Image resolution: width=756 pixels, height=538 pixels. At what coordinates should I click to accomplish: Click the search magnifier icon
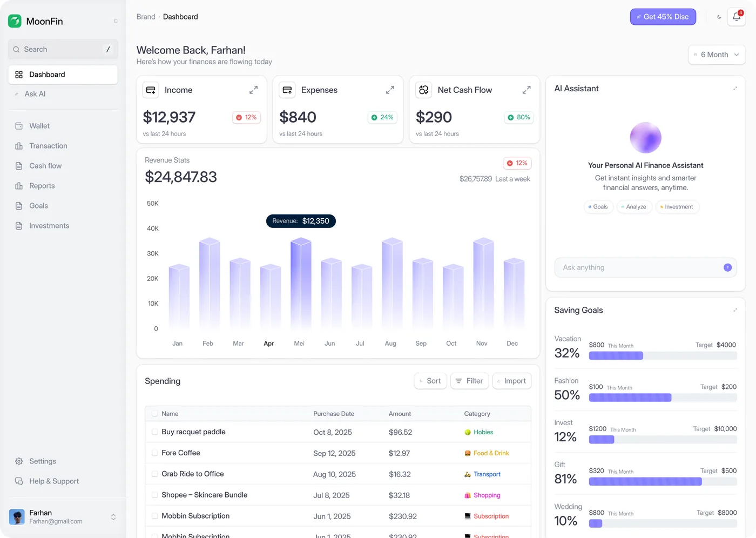point(16,49)
